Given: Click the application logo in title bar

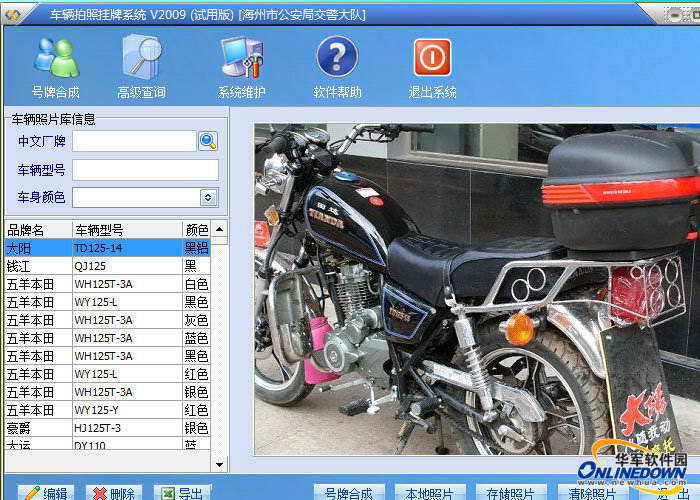Looking at the screenshot, I should point(12,15).
